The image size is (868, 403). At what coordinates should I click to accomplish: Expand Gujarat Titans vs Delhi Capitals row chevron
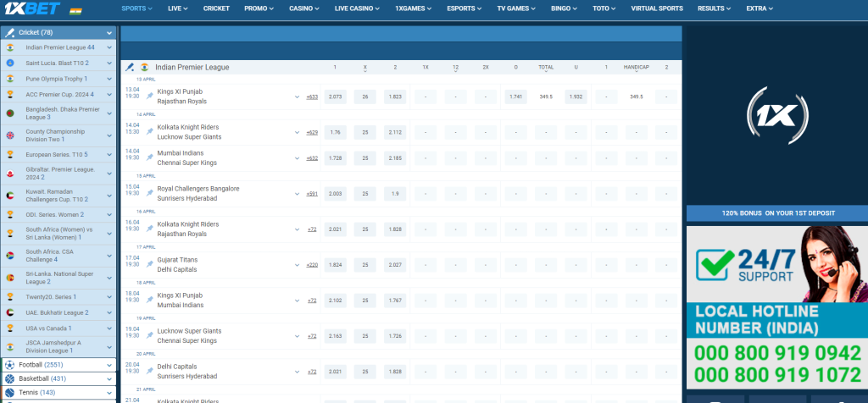(297, 265)
